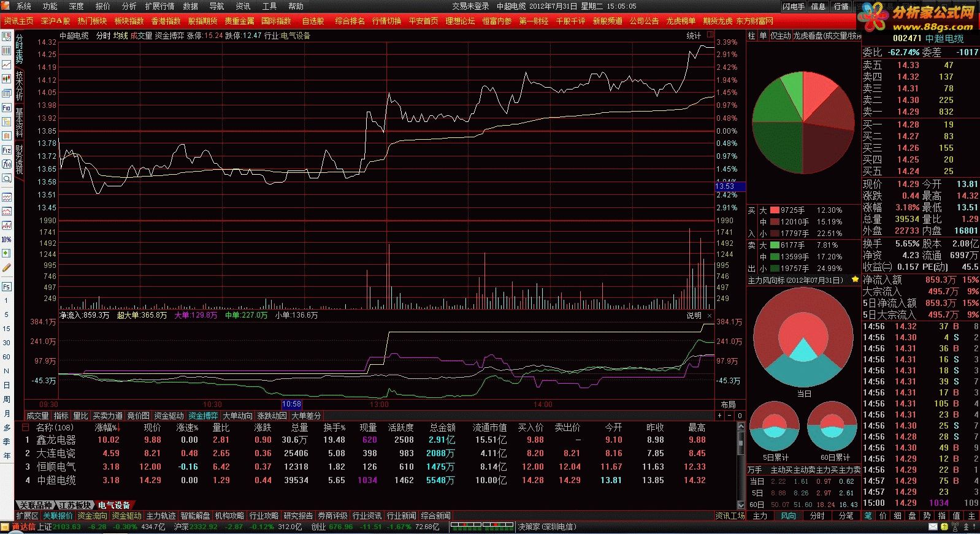Click the F5 sidebar icon
Viewport: 980px width, 534px height.
[7, 286]
